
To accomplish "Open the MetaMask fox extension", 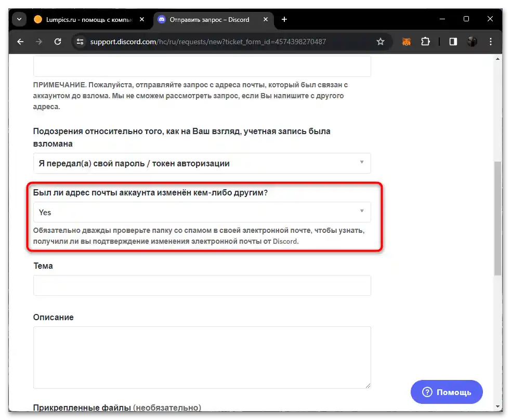I will click(407, 42).
